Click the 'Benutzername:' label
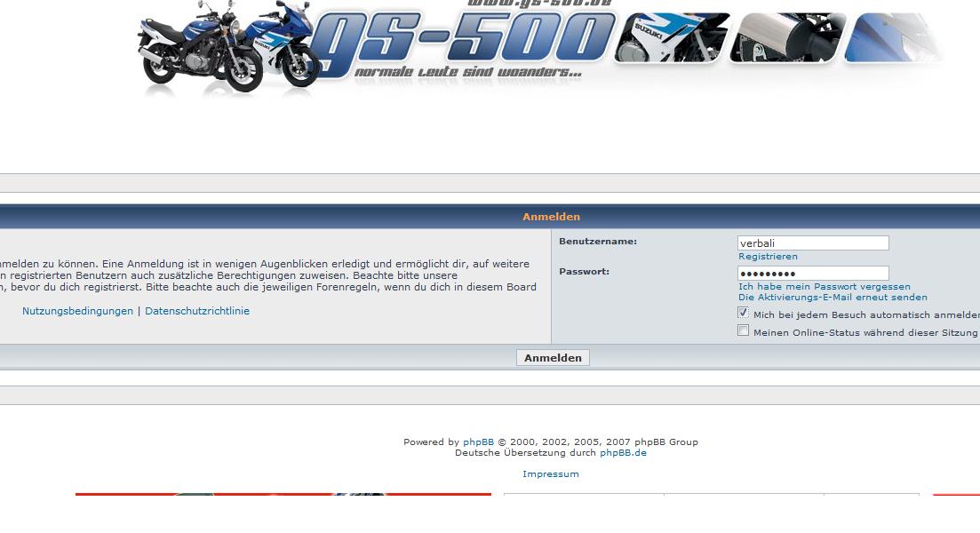 click(597, 242)
